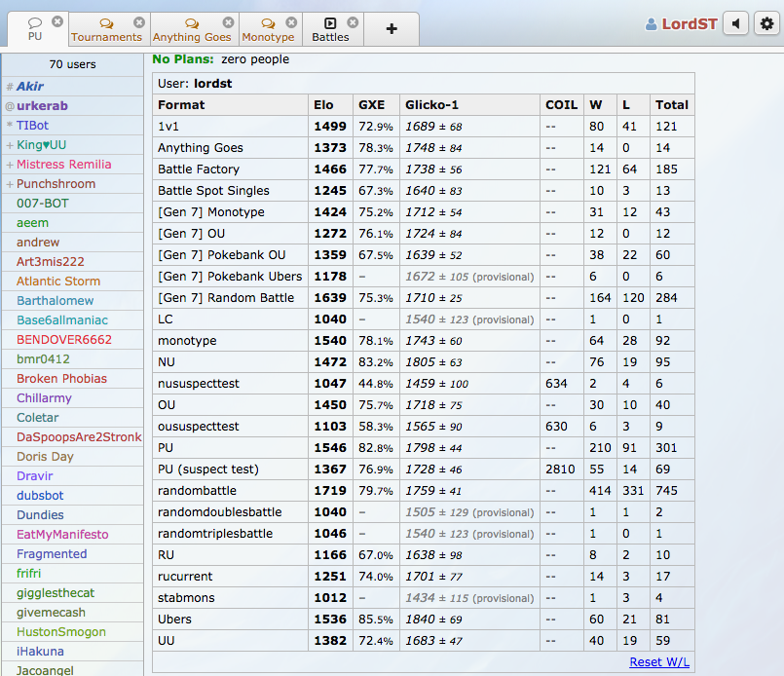This screenshot has height=676, width=784.
Task: Open the Monotype room tab
Action: [267, 31]
